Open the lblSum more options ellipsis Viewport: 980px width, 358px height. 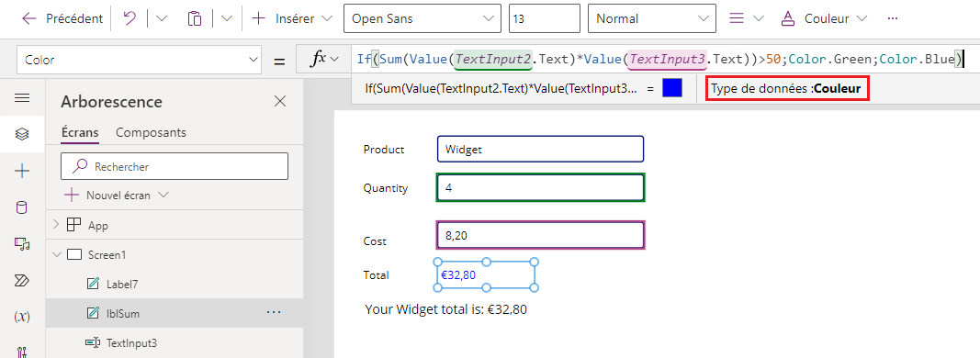[273, 312]
